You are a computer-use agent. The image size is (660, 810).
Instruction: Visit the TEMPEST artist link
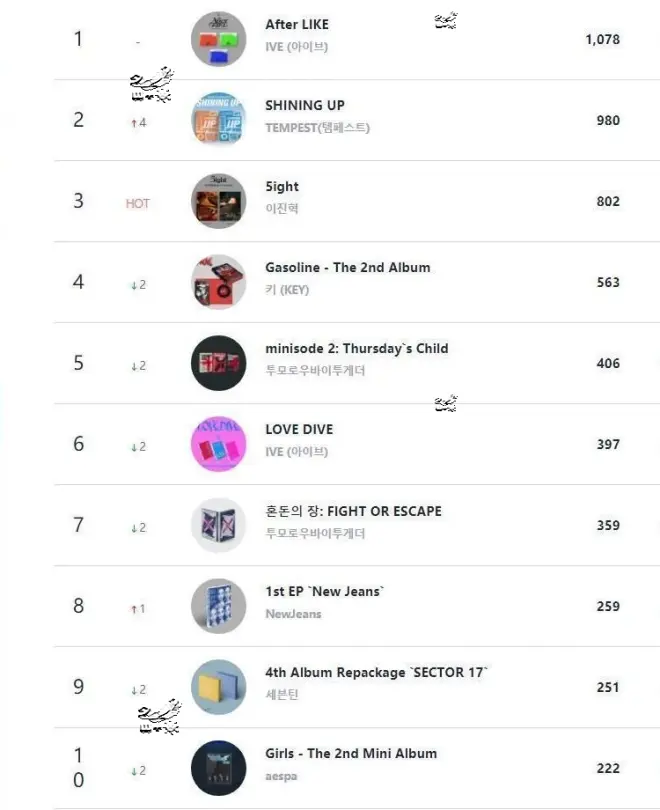coord(317,128)
